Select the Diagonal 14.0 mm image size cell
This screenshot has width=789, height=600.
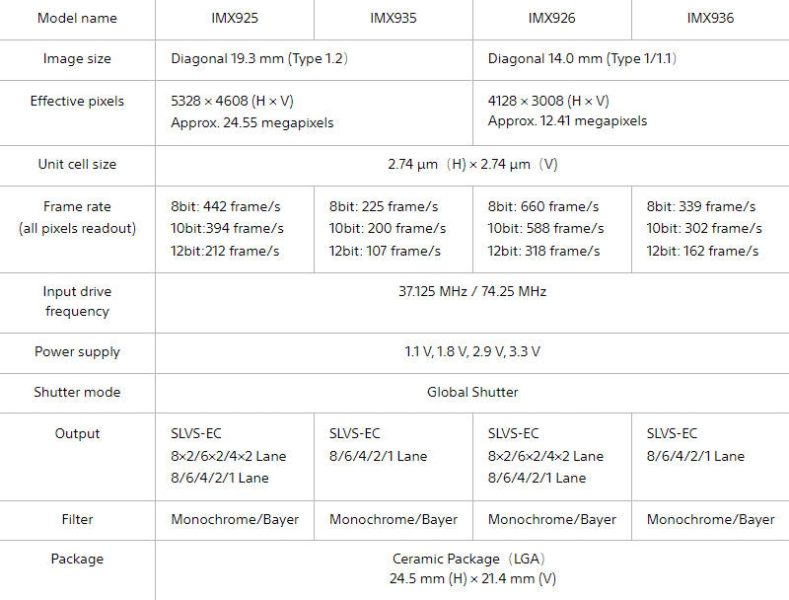click(x=582, y=59)
